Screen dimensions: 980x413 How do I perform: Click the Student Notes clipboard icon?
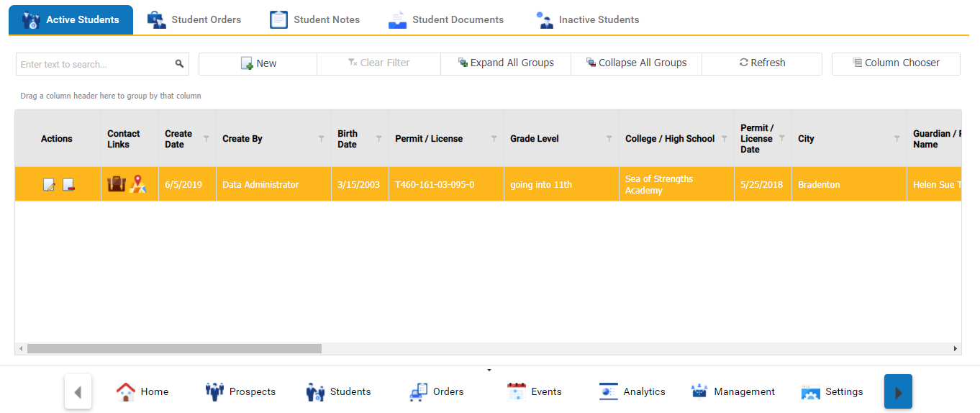[x=279, y=19]
